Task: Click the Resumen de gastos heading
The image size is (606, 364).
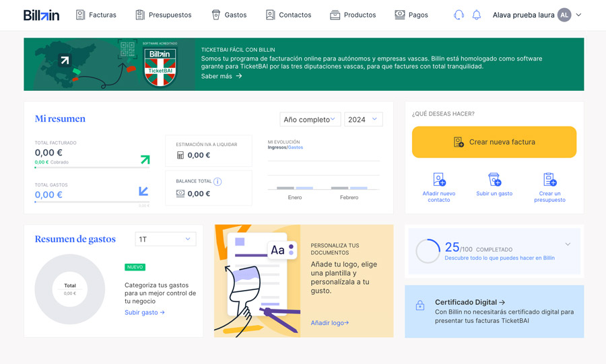Action: tap(75, 239)
